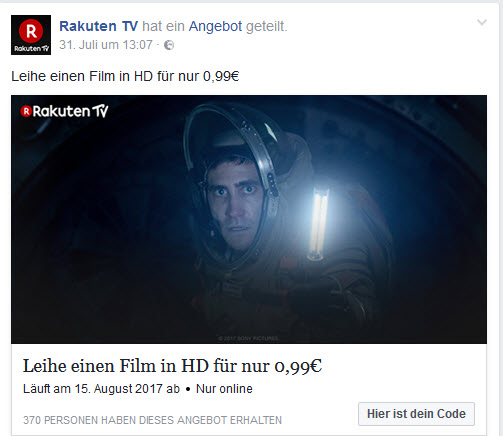The image size is (503, 436).
Task: Click '370 PERSONEN HABEN DIESES ANGEBOT ERHALTEN' count
Action: pyautogui.click(x=152, y=420)
